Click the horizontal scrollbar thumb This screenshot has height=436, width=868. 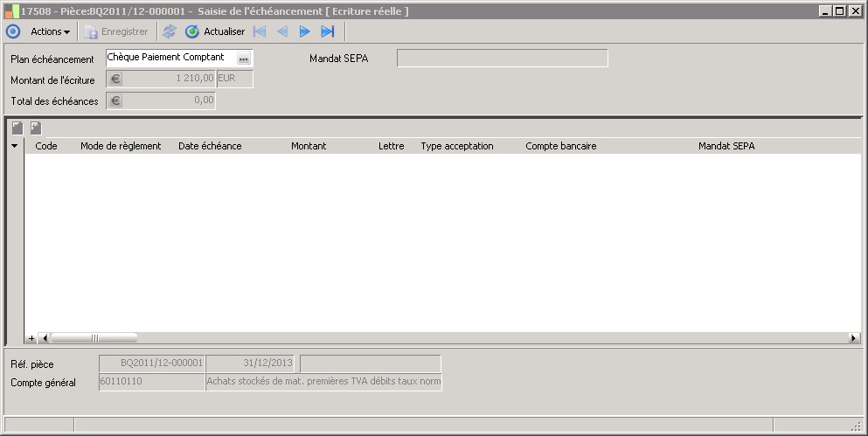point(94,338)
